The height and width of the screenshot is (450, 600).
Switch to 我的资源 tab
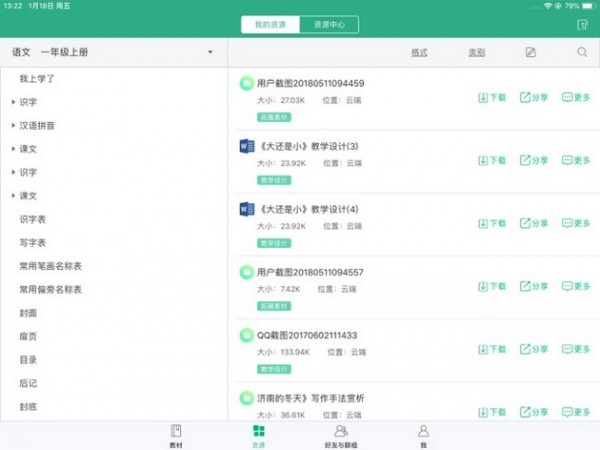(x=271, y=24)
